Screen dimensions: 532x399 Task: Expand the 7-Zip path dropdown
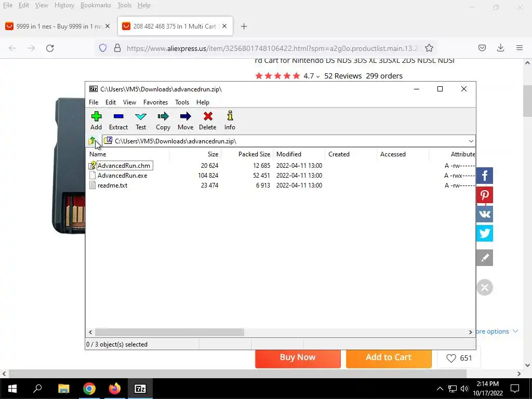point(471,141)
